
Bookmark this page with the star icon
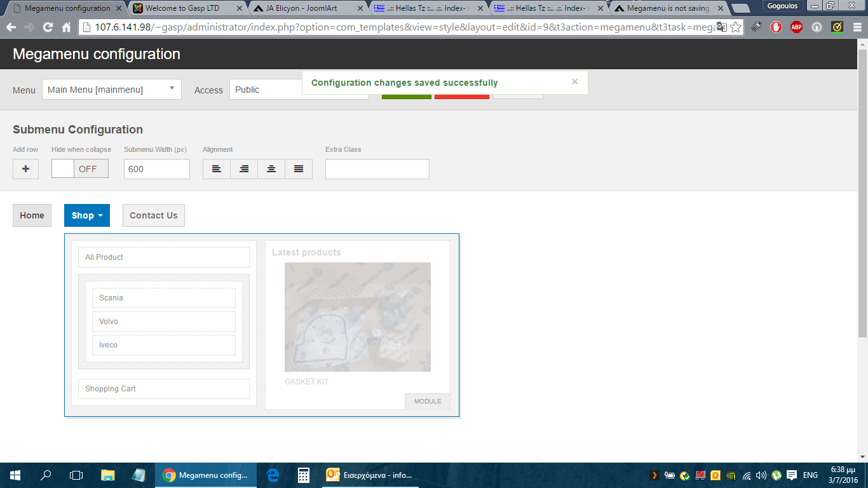tap(735, 27)
